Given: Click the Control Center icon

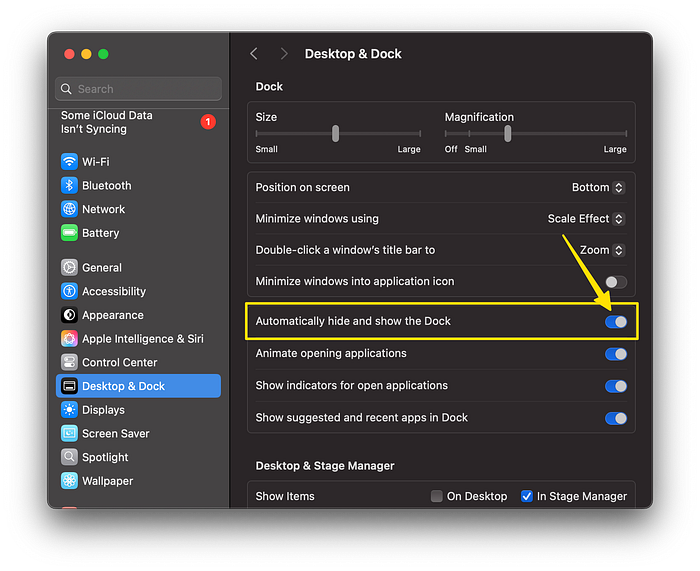Looking at the screenshot, I should (69, 362).
